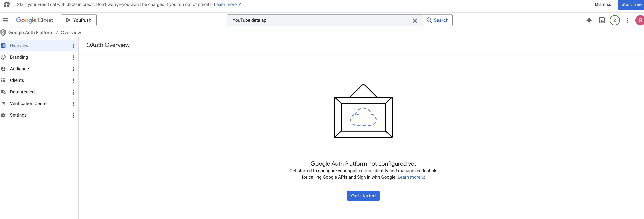Dismiss the free trial banner
Viewport: 644px width, 219px height.
pos(603,5)
